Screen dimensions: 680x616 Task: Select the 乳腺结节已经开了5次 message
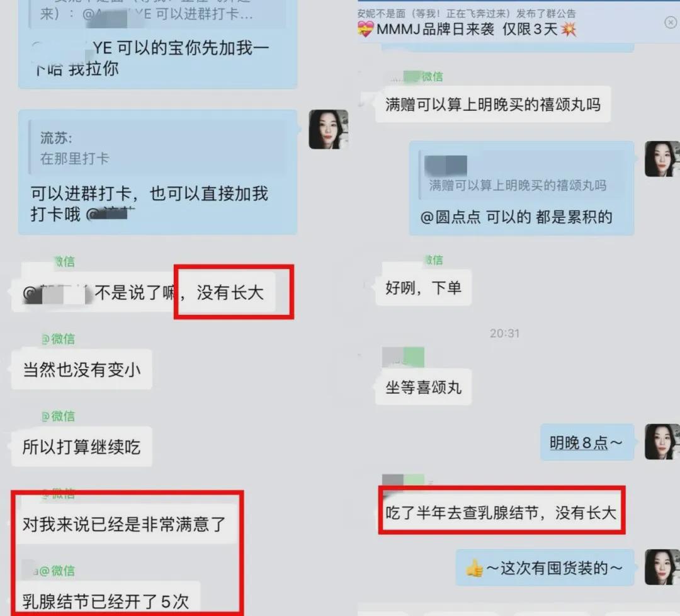tap(106, 600)
